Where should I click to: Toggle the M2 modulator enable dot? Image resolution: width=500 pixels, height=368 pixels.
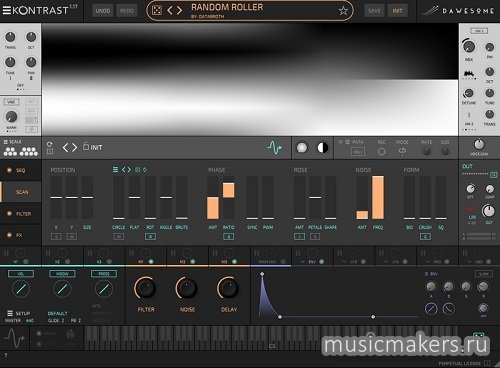(x=192, y=262)
